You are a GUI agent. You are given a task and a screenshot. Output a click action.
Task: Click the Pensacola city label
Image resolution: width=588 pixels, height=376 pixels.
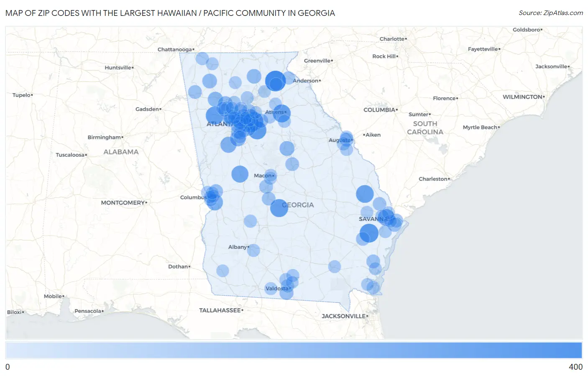click(x=87, y=311)
